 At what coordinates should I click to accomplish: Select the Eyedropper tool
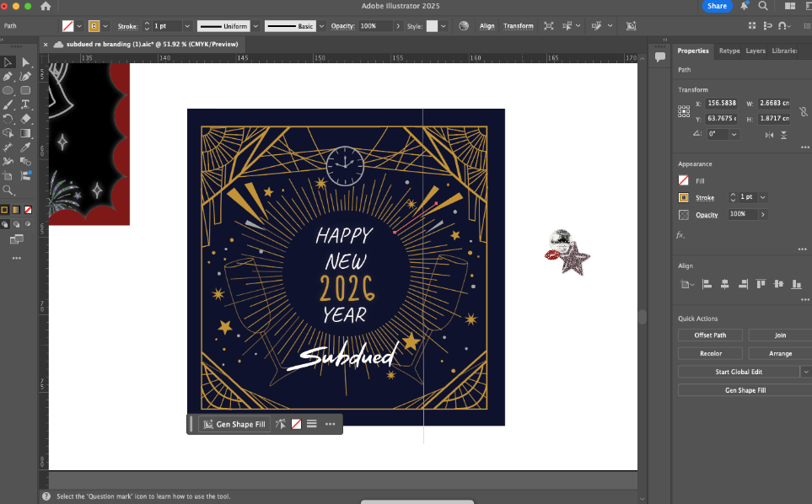tap(25, 147)
